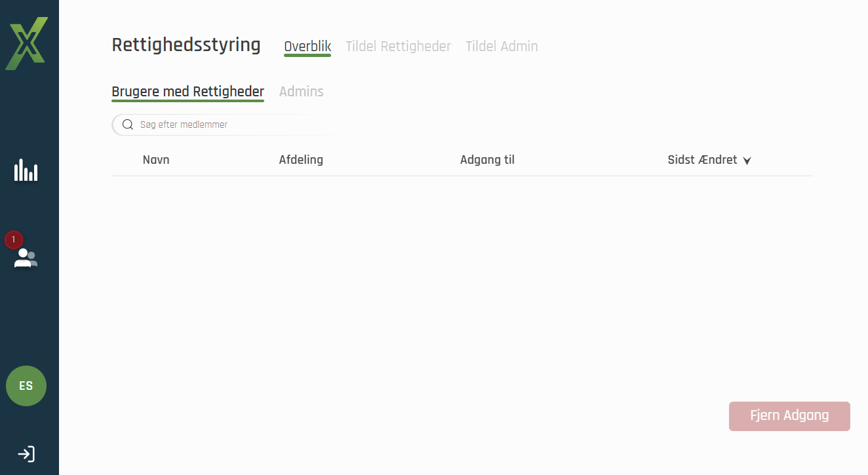Click the red notification badge showing 1
The height and width of the screenshot is (475, 868).
[x=14, y=240]
